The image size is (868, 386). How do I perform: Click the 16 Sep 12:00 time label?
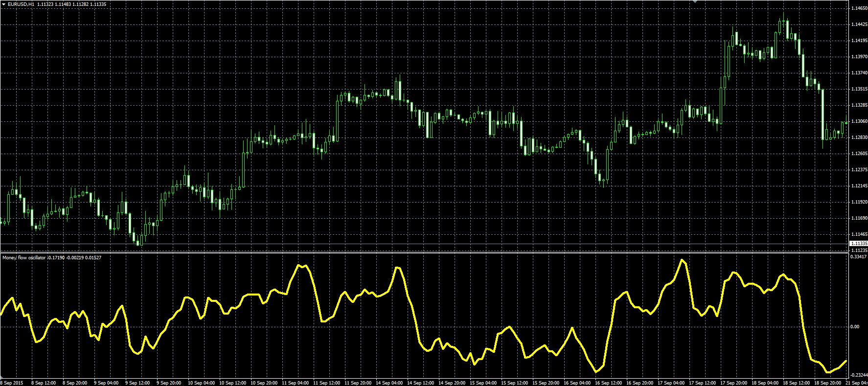pyautogui.click(x=609, y=383)
